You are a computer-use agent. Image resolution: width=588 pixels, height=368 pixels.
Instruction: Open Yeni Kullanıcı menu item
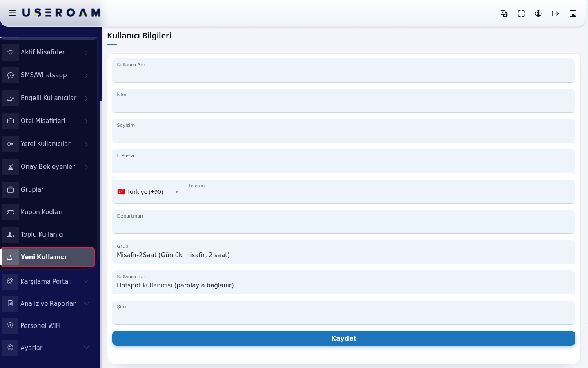[48, 257]
